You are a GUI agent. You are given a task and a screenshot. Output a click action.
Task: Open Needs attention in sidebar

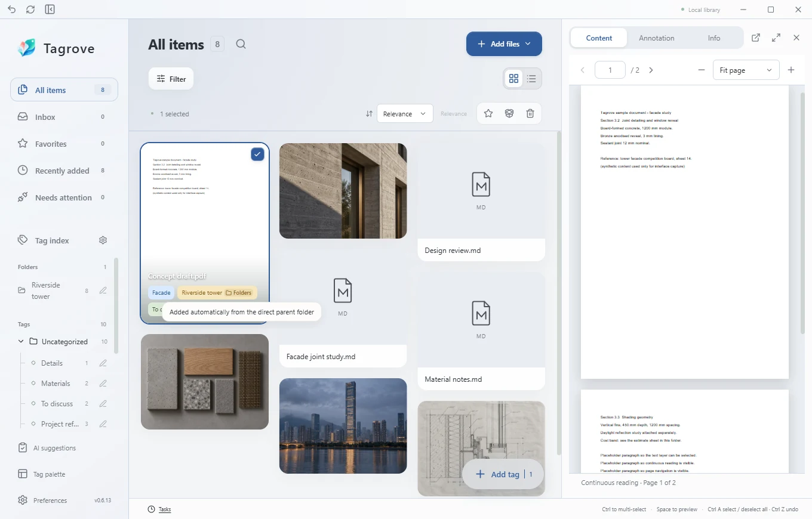(64, 197)
